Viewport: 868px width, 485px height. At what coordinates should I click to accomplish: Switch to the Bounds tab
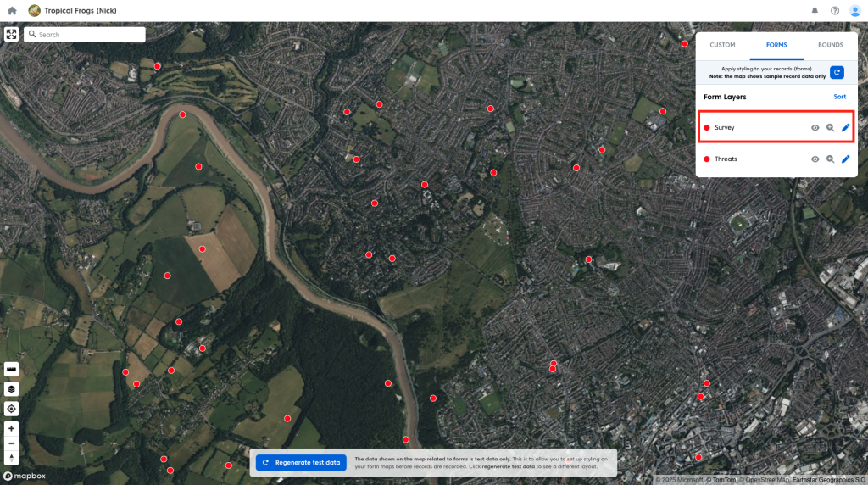830,45
